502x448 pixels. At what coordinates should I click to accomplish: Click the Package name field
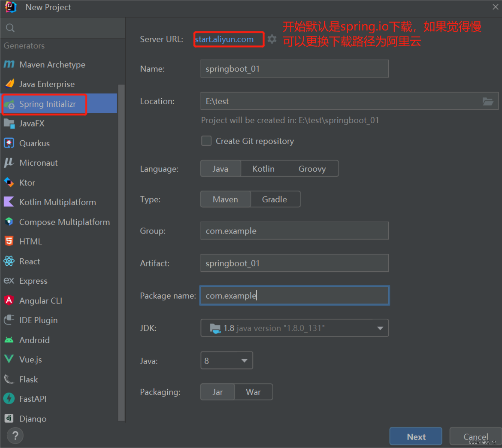click(294, 295)
